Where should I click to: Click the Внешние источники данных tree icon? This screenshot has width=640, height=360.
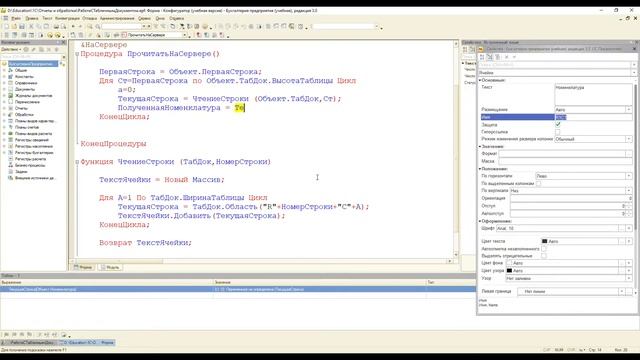click(x=11, y=178)
